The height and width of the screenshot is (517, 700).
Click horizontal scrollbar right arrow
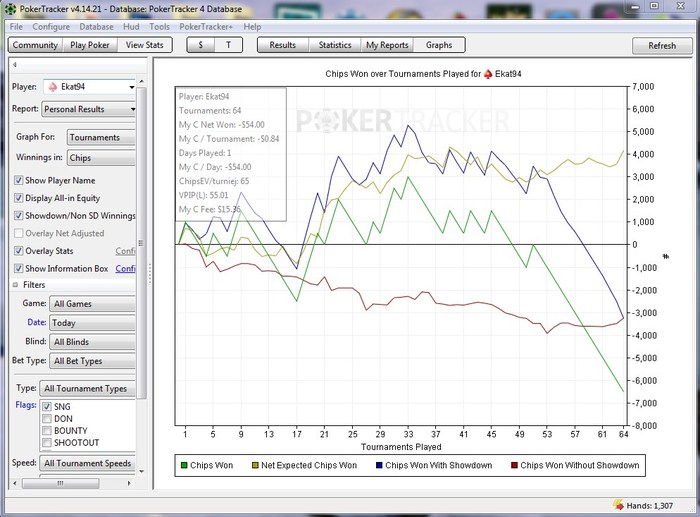pos(129,483)
